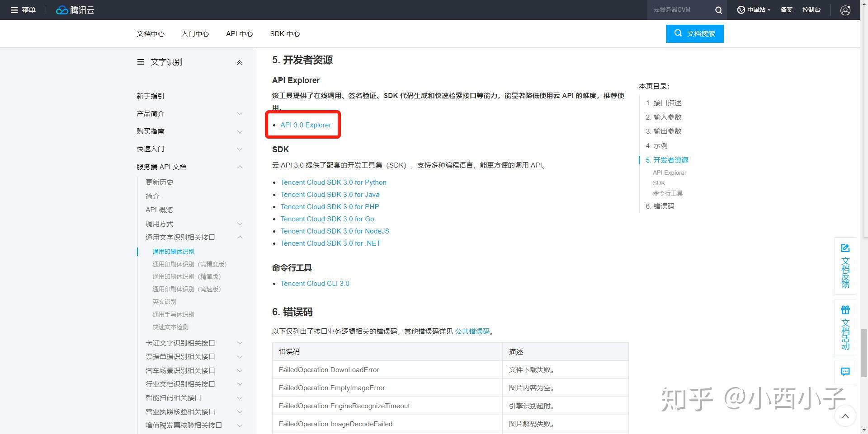Expand the 快速入门 section

coord(240,149)
